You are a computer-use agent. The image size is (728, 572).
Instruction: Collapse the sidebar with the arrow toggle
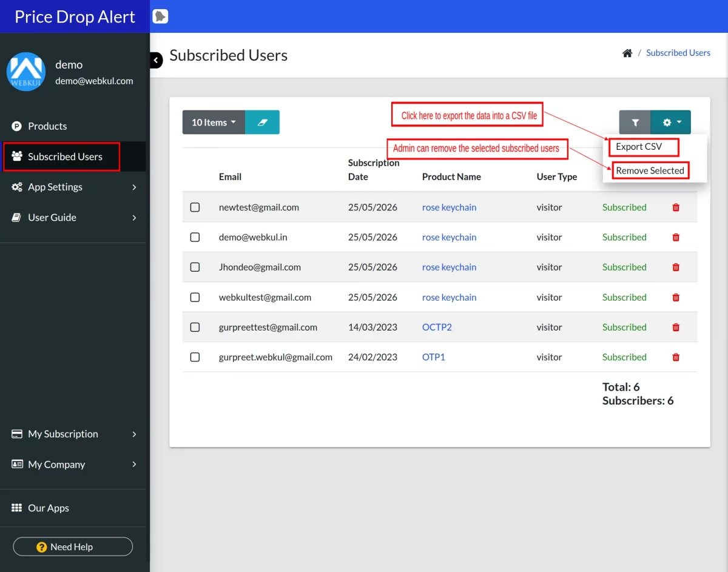156,60
